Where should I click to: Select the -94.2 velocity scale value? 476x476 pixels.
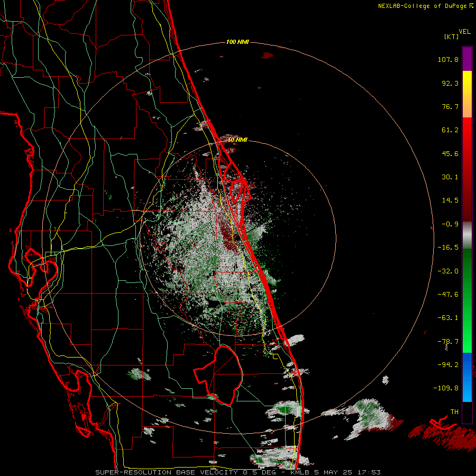click(448, 365)
